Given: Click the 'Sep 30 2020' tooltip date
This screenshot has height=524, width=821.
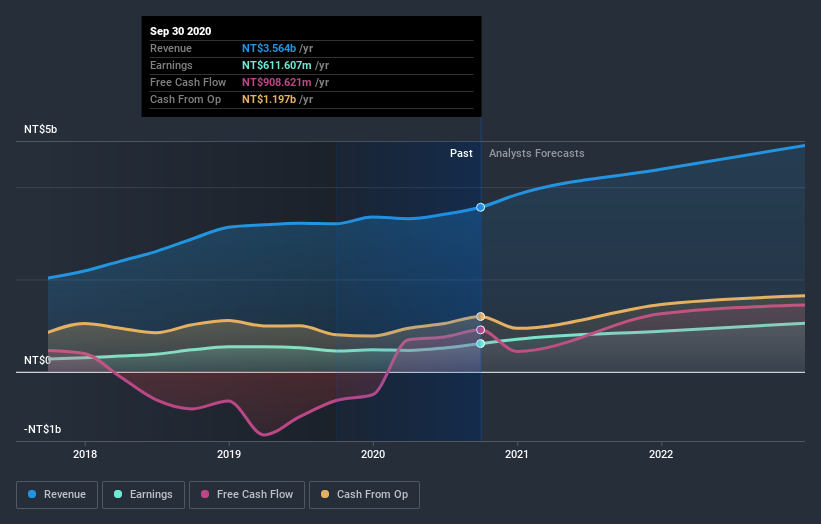Looking at the screenshot, I should coord(181,31).
